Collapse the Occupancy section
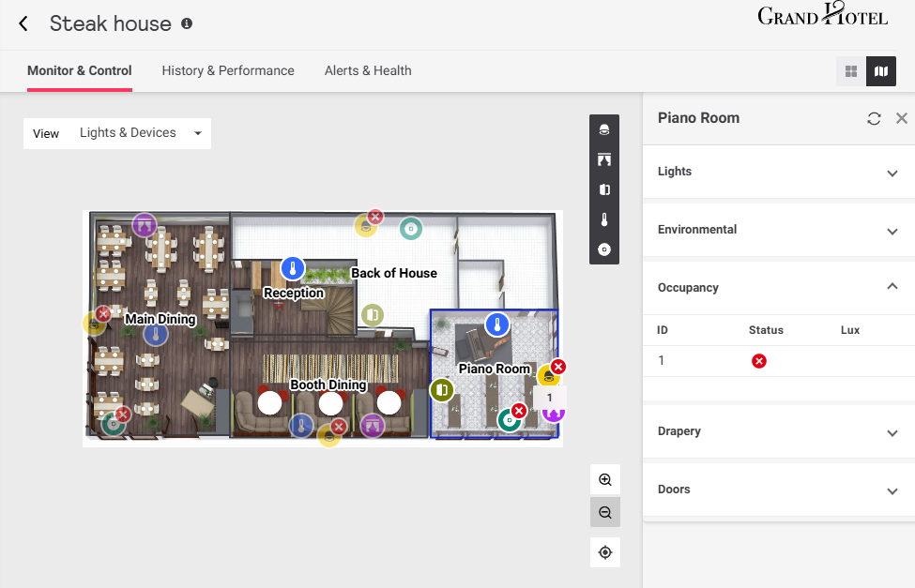 tap(892, 287)
